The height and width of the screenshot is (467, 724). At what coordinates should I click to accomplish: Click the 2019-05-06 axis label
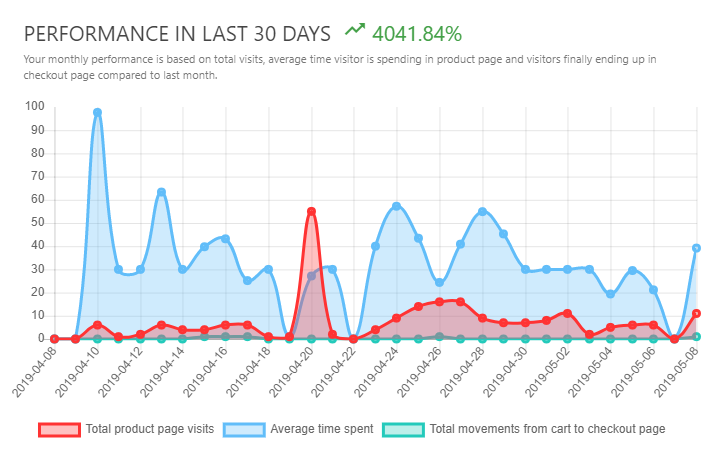[x=633, y=372]
